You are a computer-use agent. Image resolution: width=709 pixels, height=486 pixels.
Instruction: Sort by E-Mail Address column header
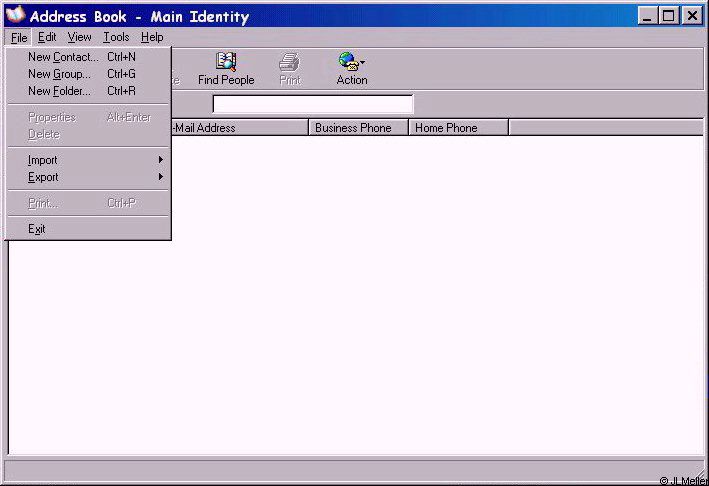pos(240,128)
